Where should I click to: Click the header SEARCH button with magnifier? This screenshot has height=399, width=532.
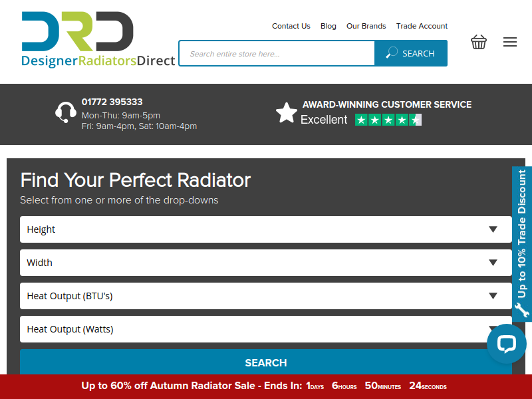(x=410, y=53)
